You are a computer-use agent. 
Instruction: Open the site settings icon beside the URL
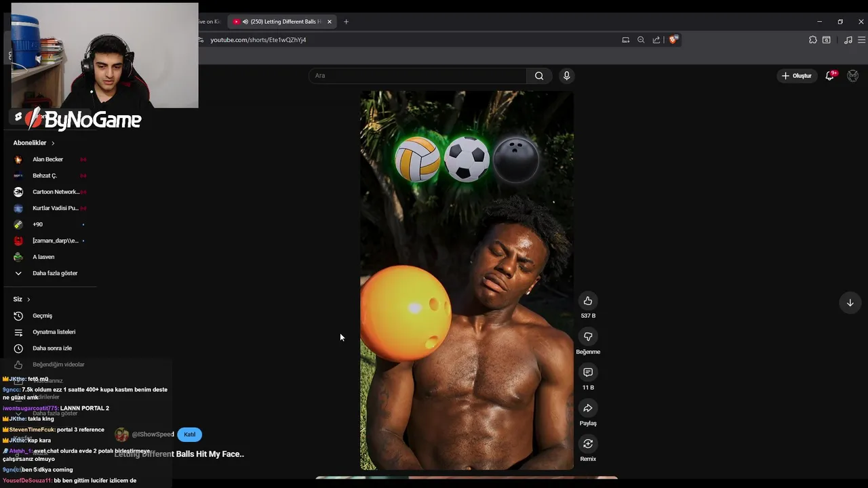(201, 40)
